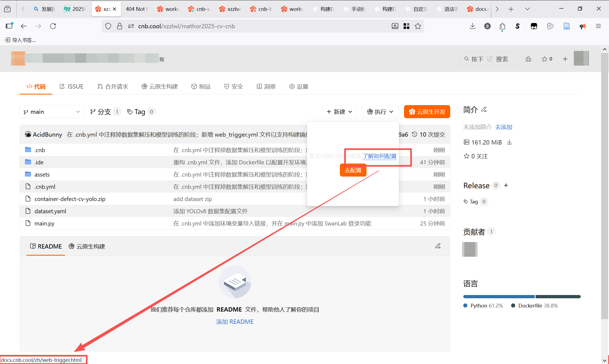
Task: Click the README edit pencil icon
Action: pyautogui.click(x=438, y=246)
